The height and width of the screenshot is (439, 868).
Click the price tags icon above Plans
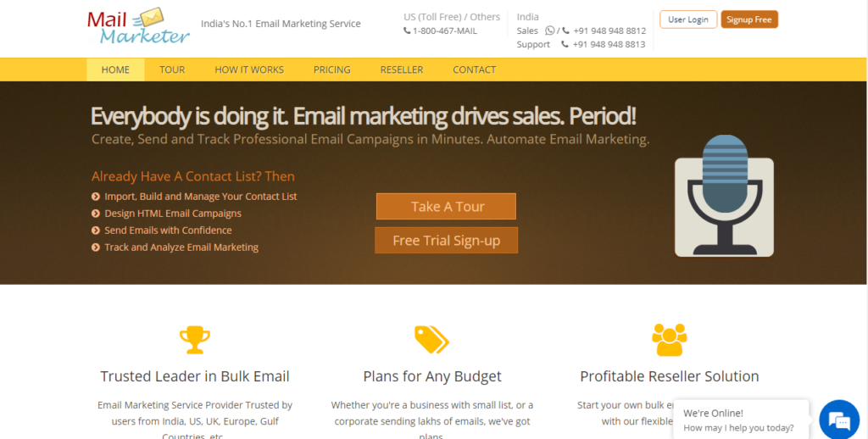(431, 339)
